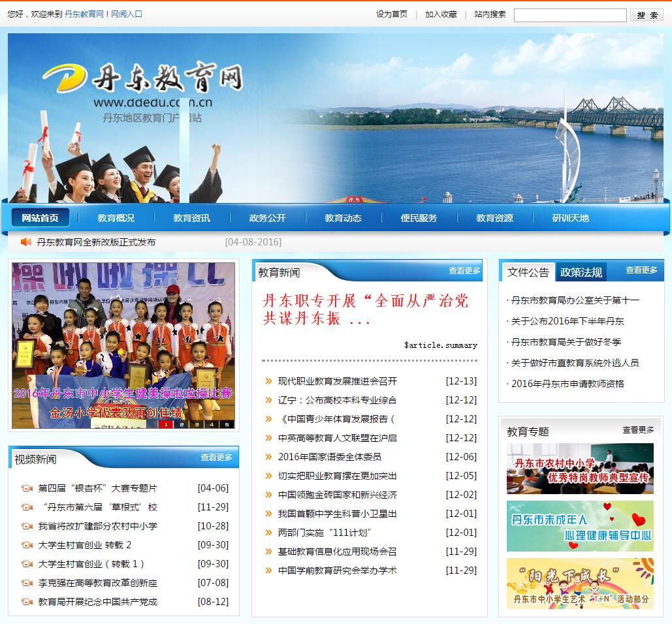Click the 搜索 search button
672x624 pixels.
coord(647,16)
